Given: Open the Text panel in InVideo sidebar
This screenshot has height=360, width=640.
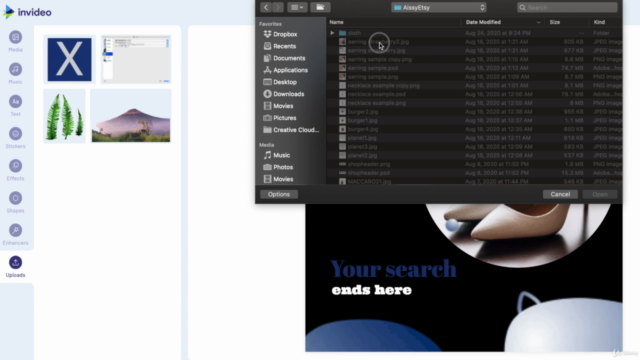Looking at the screenshot, I should coord(16,106).
